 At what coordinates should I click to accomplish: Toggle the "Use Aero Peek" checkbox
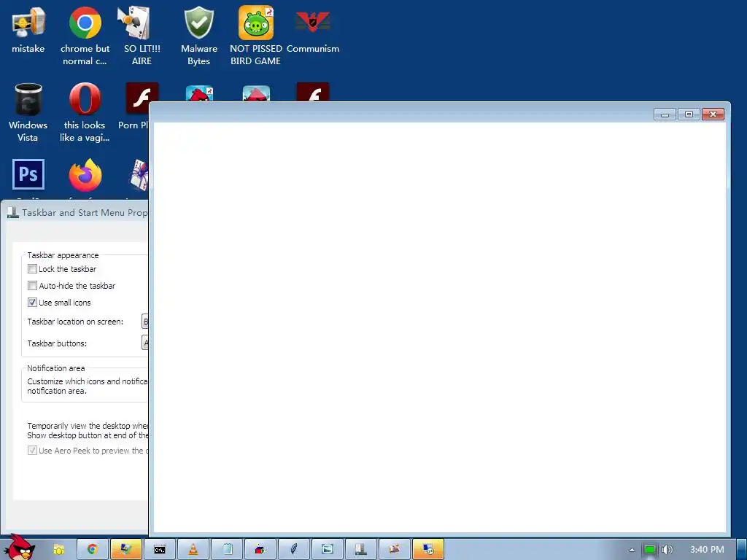[x=32, y=451]
